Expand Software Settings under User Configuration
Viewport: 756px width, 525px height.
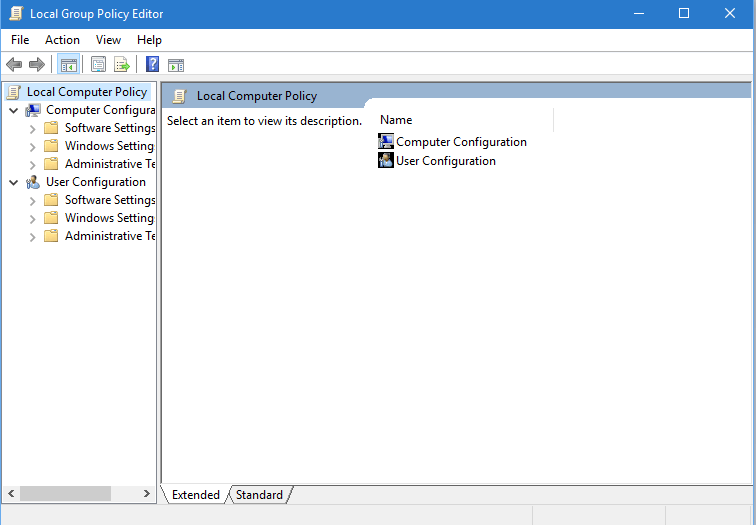[x=32, y=201]
